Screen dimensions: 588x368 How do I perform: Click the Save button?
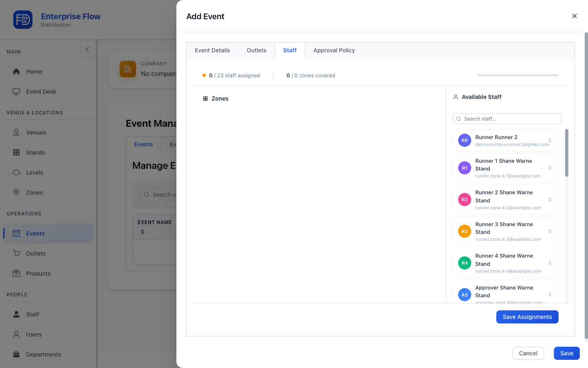tap(567, 353)
